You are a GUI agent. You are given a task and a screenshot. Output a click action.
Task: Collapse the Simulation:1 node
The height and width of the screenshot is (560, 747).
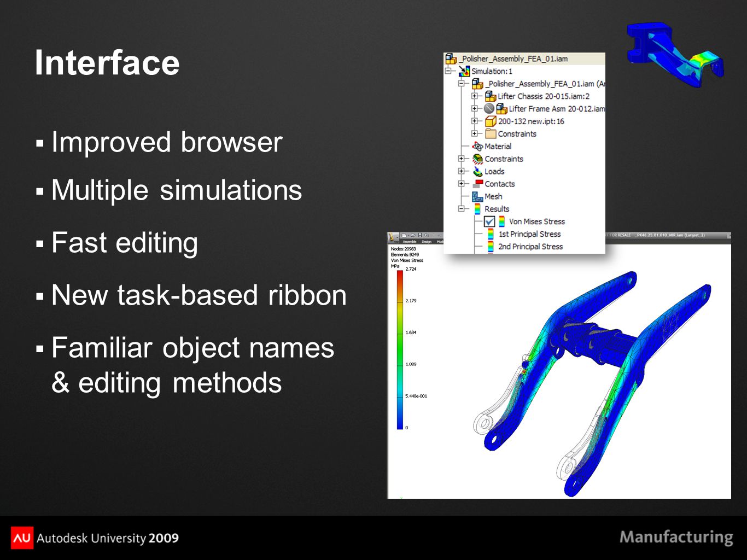[448, 71]
